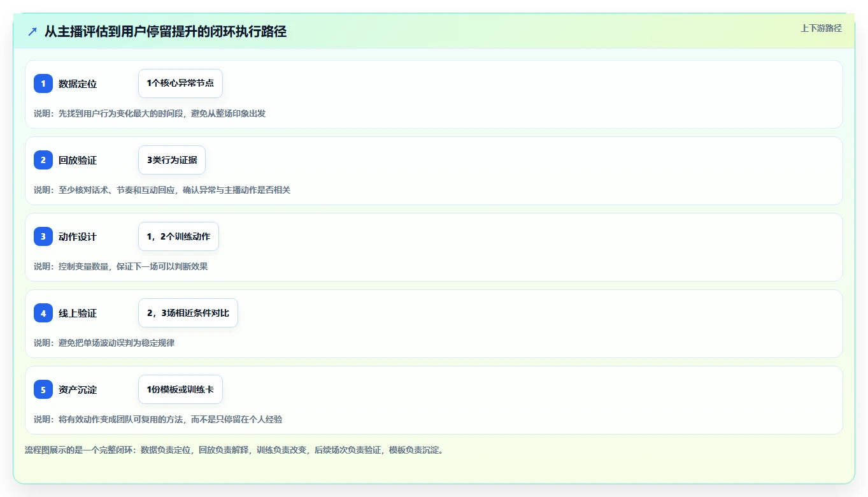Click the 线上验证 step label
Viewport: 868px width, 497px height.
[x=78, y=313]
